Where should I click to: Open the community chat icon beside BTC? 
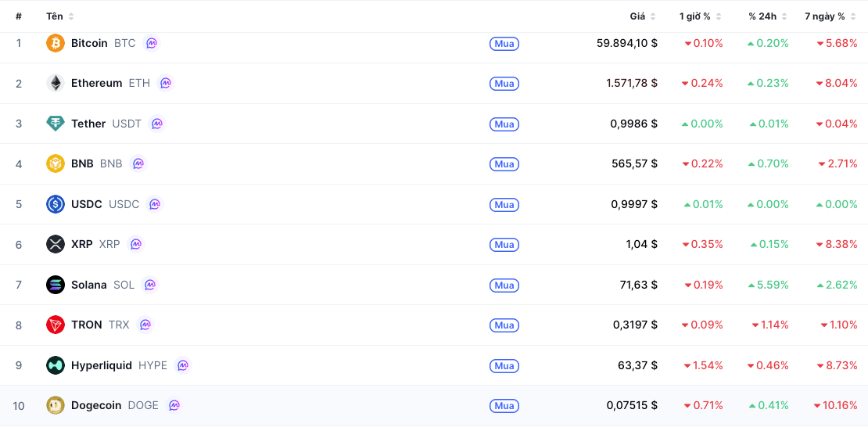tap(151, 43)
